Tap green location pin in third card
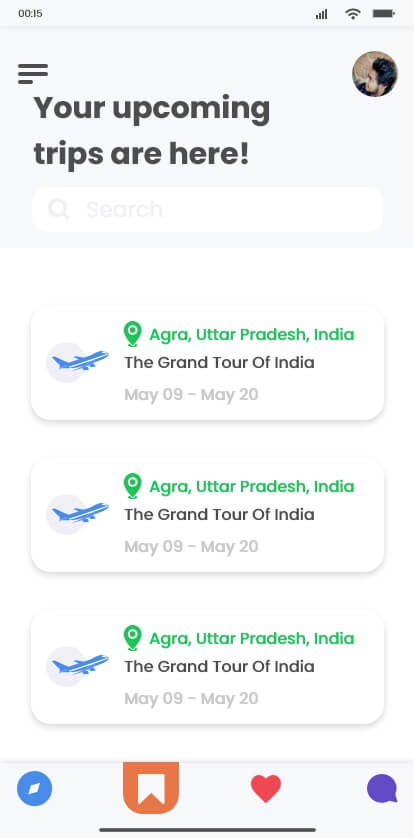 click(132, 638)
